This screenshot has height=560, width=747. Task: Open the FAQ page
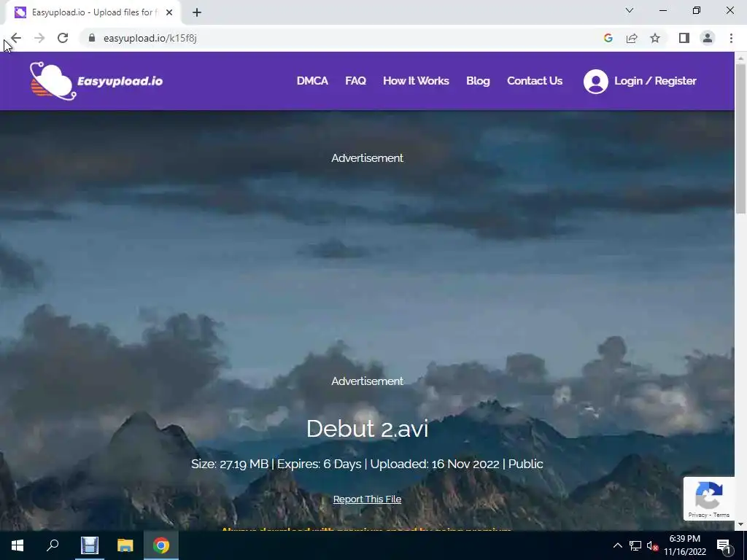[x=355, y=81]
